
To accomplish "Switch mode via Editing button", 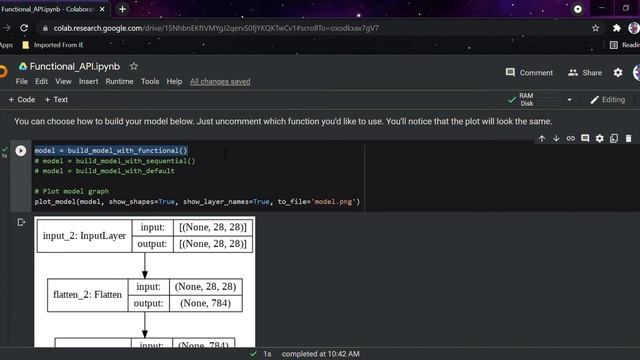I will 607,100.
